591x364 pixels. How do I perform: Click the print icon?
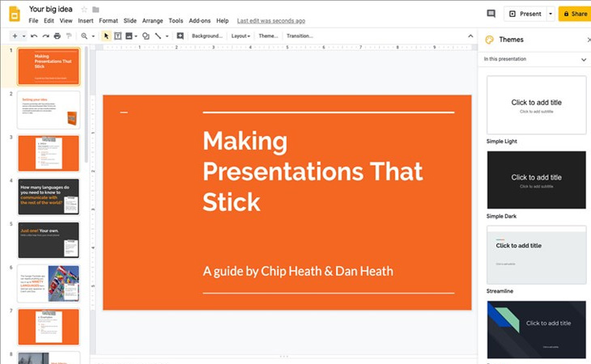(x=57, y=36)
